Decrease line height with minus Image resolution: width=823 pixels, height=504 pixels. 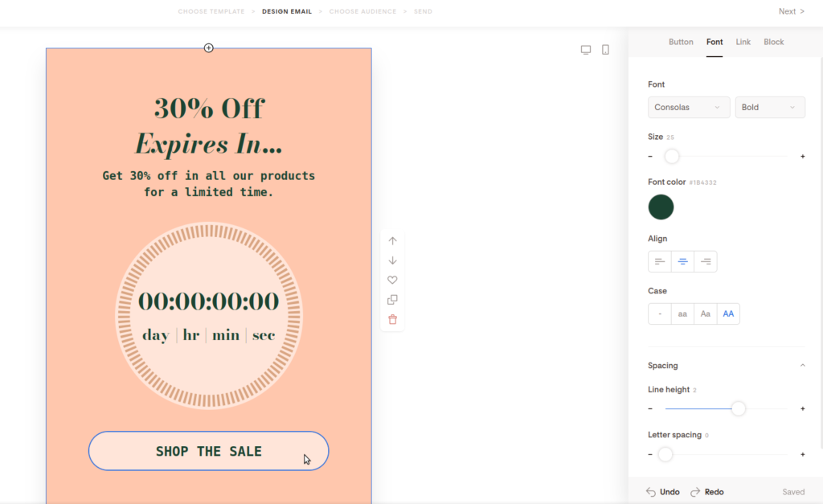click(650, 408)
